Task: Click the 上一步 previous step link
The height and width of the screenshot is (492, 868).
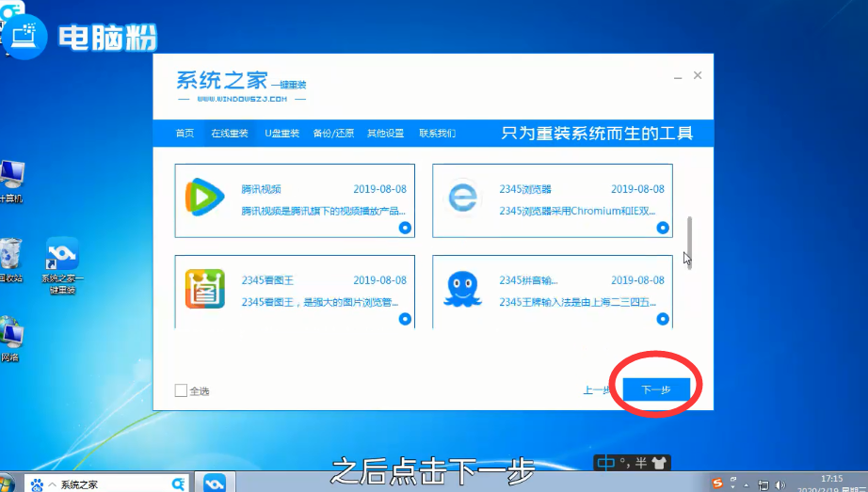Action: (597, 390)
